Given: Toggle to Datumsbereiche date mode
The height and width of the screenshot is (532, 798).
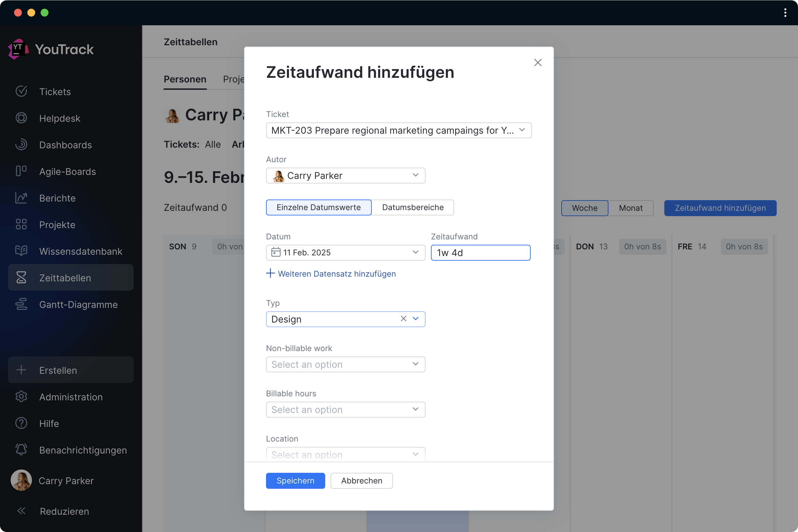Looking at the screenshot, I should tap(413, 207).
